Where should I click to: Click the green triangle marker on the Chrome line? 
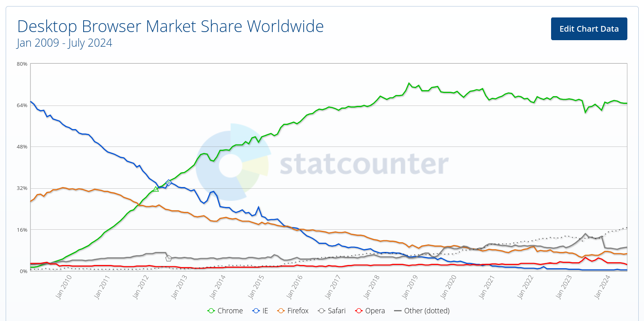pyautogui.click(x=156, y=189)
